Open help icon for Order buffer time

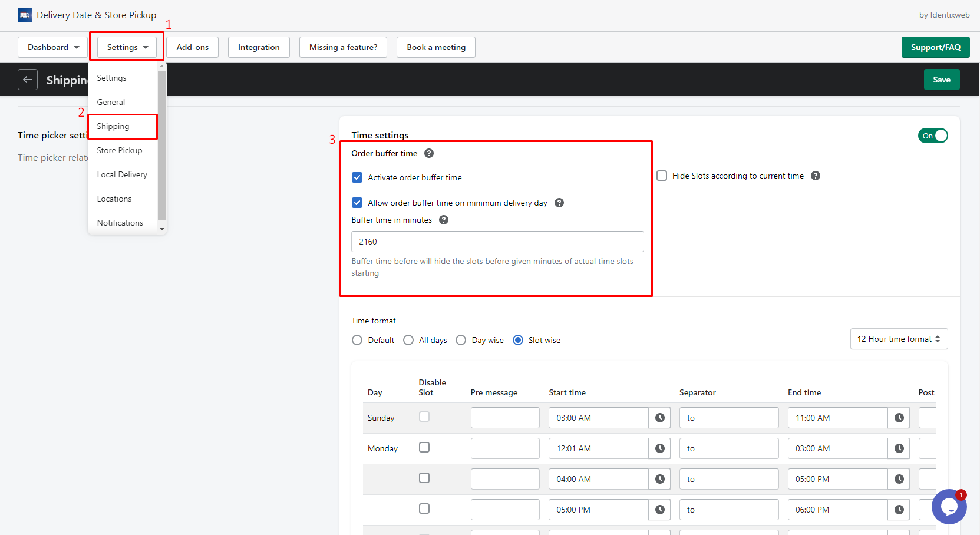(429, 153)
